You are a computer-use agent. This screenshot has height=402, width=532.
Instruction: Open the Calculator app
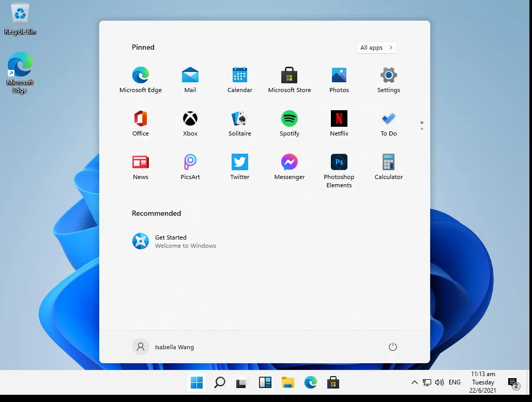click(x=388, y=166)
